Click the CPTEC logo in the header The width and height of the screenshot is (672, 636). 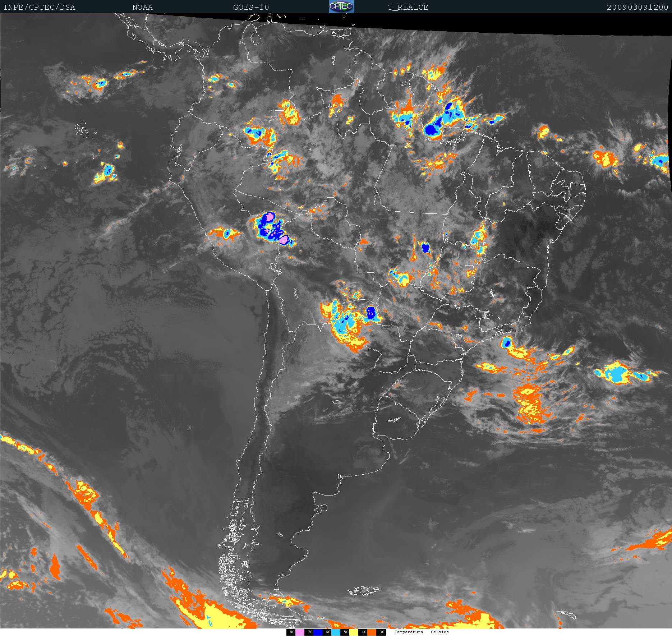point(341,6)
